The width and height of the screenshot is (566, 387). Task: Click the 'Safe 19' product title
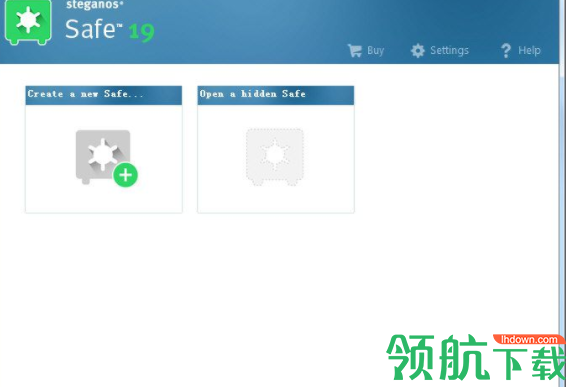click(110, 30)
